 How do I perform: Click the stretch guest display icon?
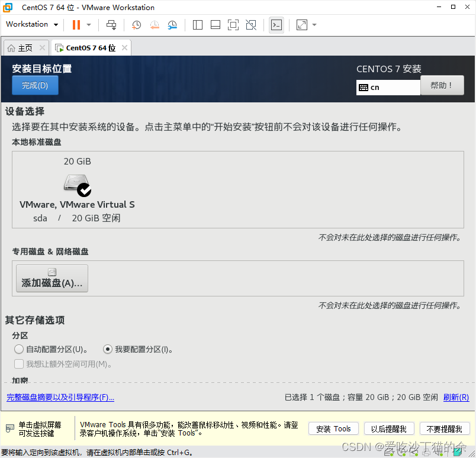[x=302, y=25]
